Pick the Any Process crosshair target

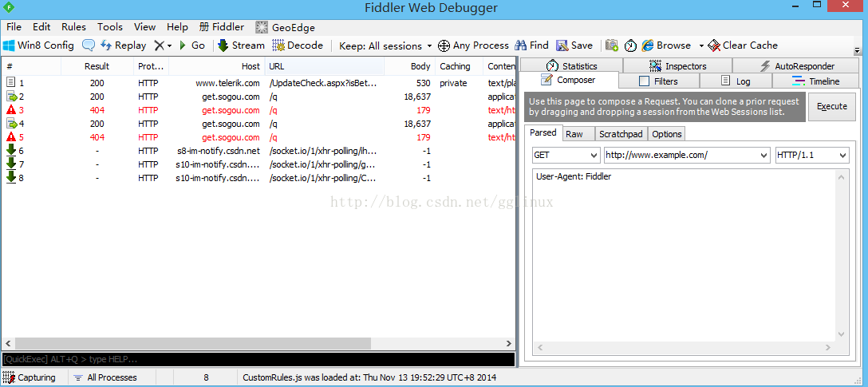point(473,45)
